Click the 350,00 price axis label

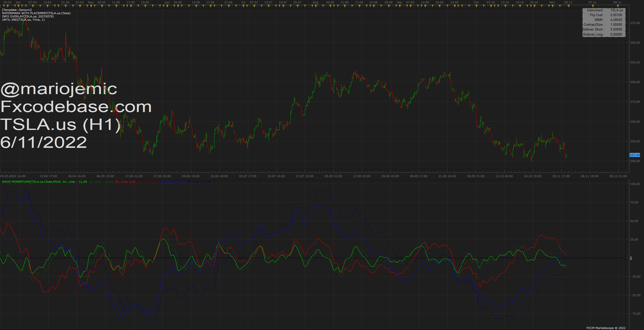point(635,43)
